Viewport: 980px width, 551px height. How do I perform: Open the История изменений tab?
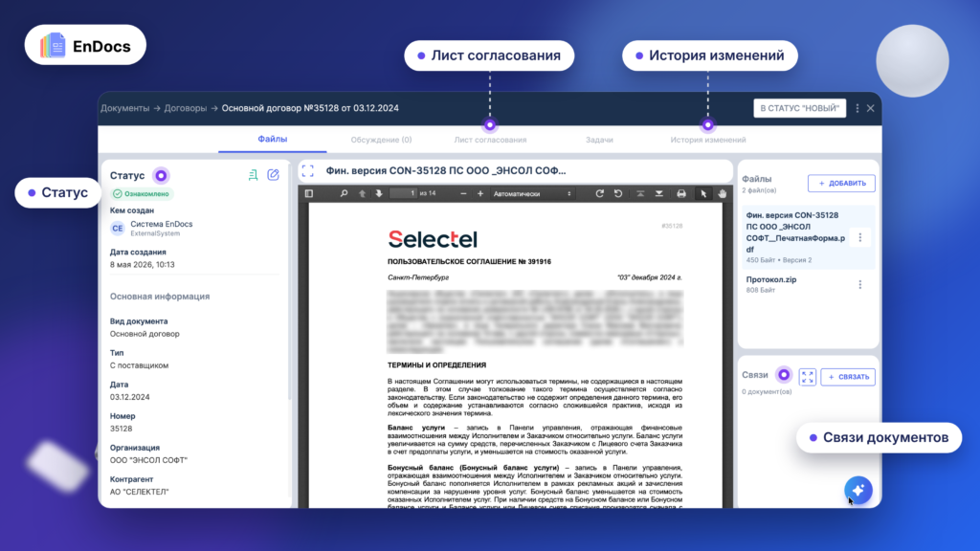(x=708, y=140)
